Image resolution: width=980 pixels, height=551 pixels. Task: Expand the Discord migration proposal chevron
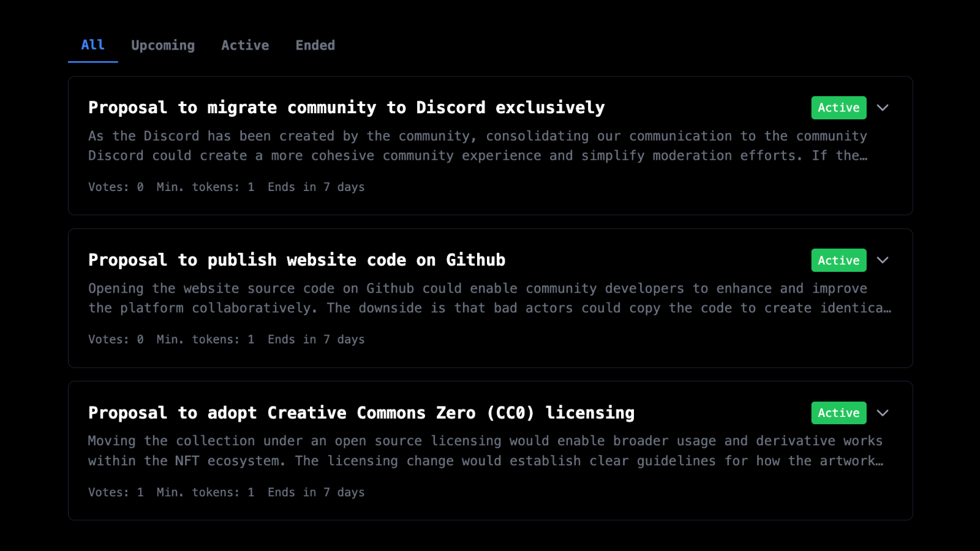pos(883,108)
